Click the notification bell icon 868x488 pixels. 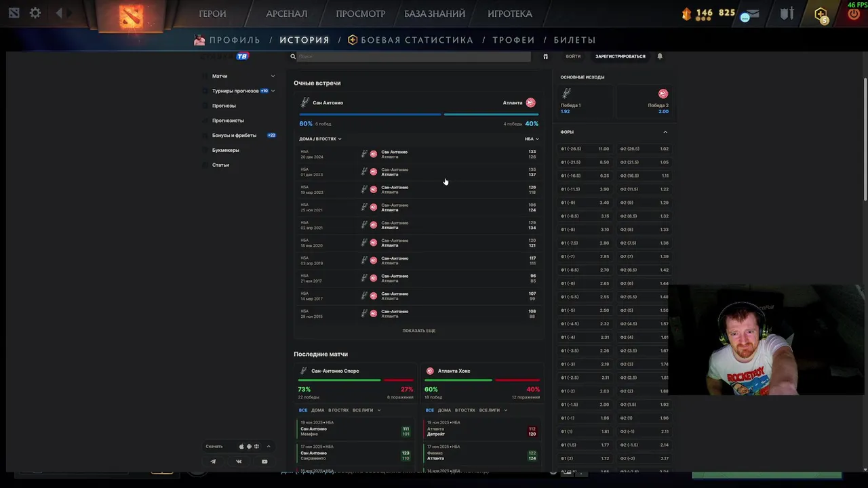click(660, 56)
